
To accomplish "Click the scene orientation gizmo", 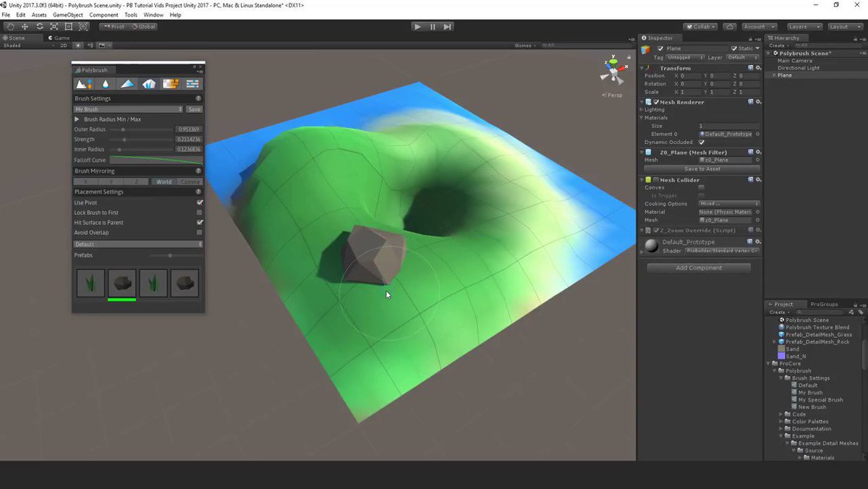I will click(613, 72).
